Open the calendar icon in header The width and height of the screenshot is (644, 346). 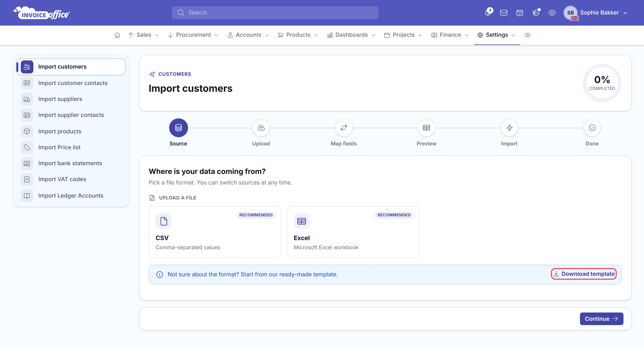[519, 13]
